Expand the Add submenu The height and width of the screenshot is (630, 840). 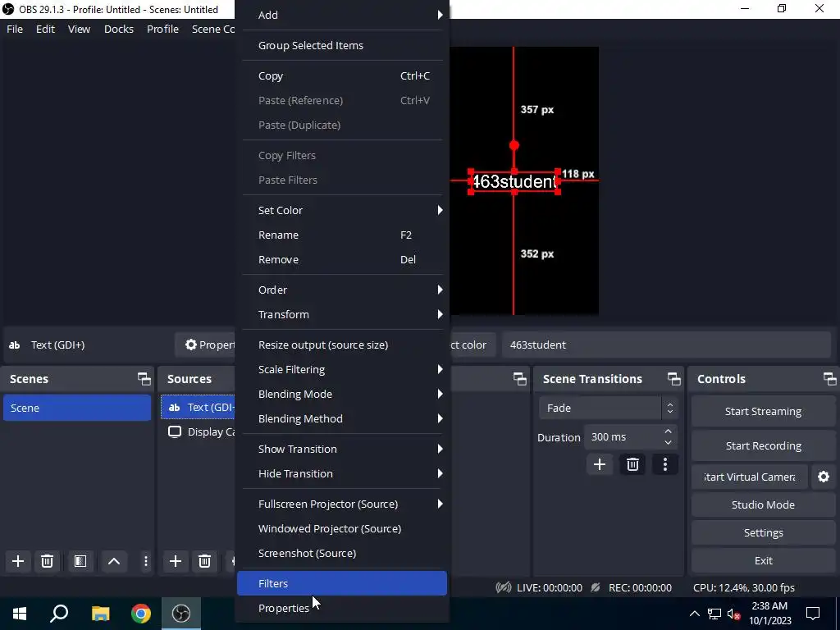pyautogui.click(x=342, y=15)
